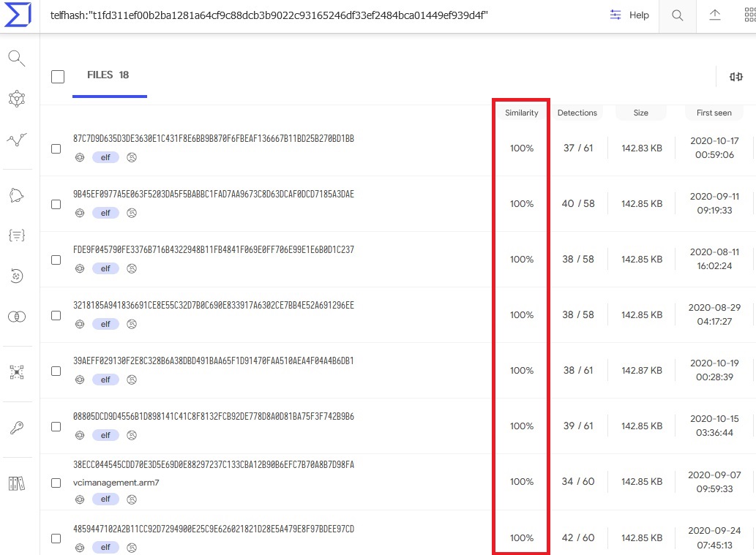Screen dimensions: 756x555
Task: Open the graph network icon in the sidebar
Action: click(18, 99)
